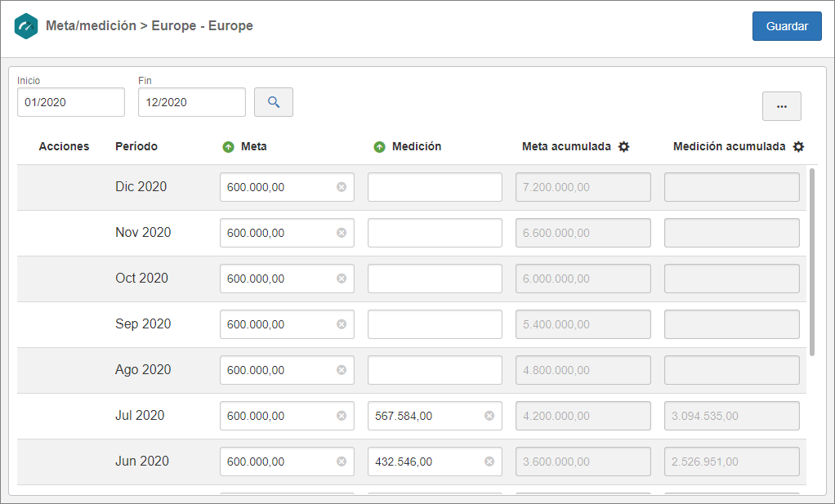Click the empty Dic 2020 Medición field
This screenshot has width=835, height=504.
[435, 187]
